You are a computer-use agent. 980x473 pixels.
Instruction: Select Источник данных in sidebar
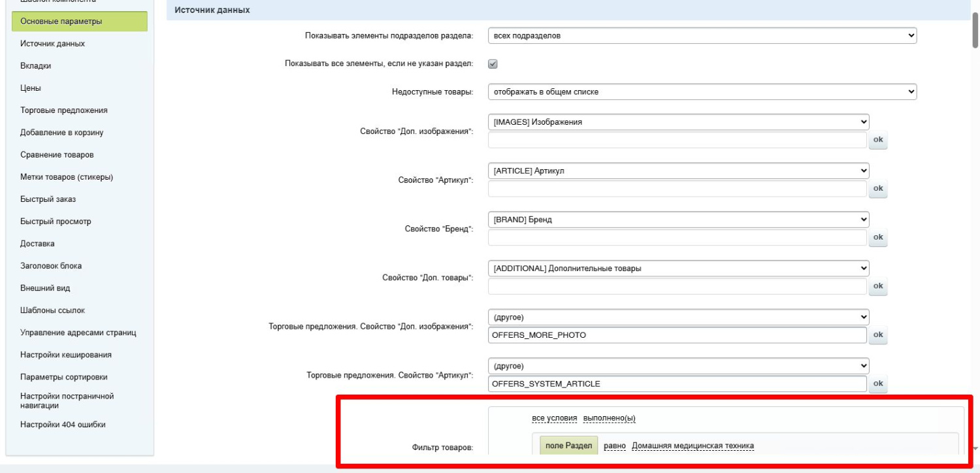point(53,44)
